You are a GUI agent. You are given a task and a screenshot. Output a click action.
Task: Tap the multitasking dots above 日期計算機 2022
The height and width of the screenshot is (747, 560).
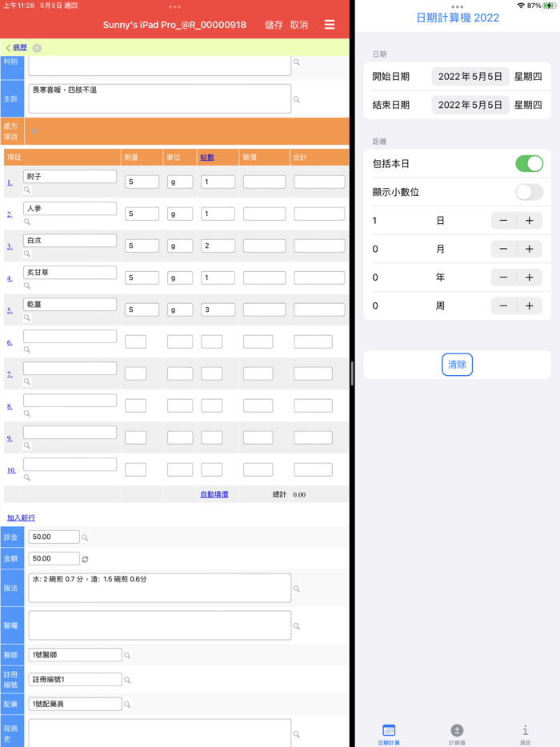click(457, 6)
